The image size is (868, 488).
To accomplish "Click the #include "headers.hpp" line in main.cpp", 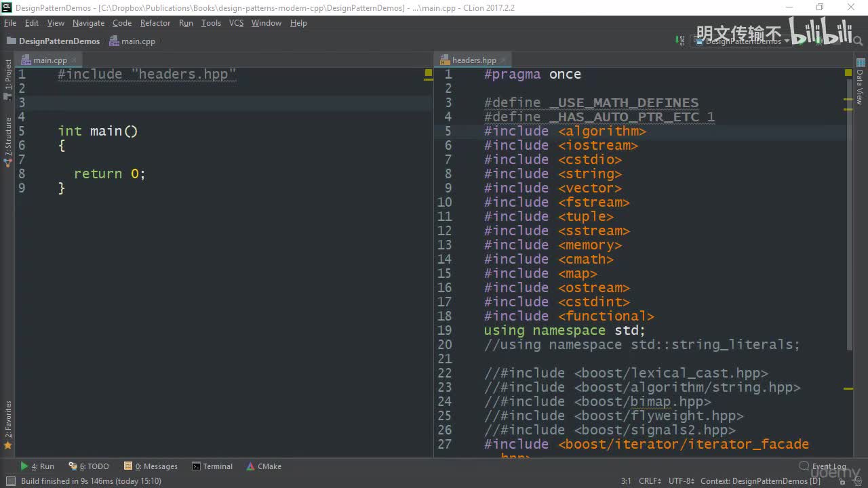I will 147,74.
